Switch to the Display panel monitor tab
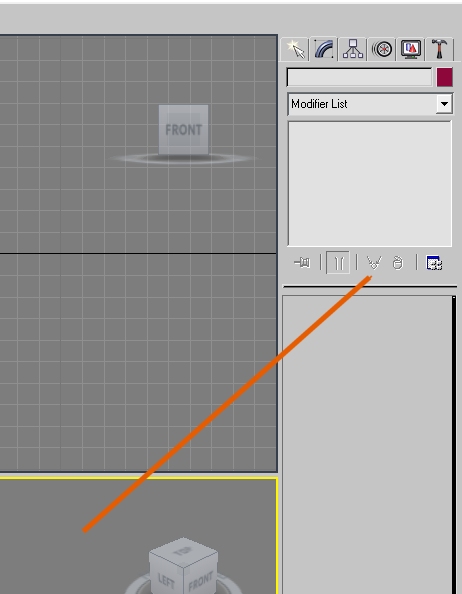Screen dimensions: 462x594 pos(411,49)
